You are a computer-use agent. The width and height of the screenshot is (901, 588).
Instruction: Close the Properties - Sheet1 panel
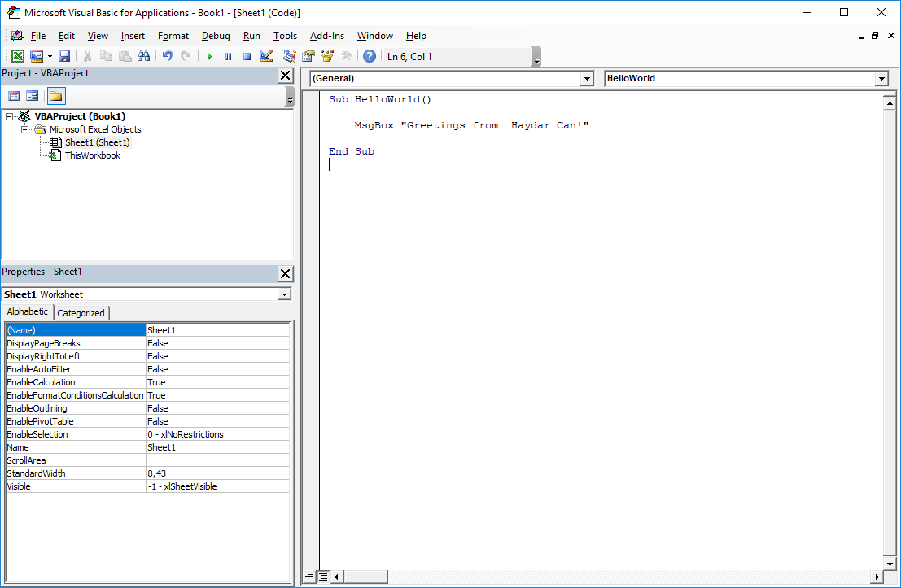tap(285, 273)
